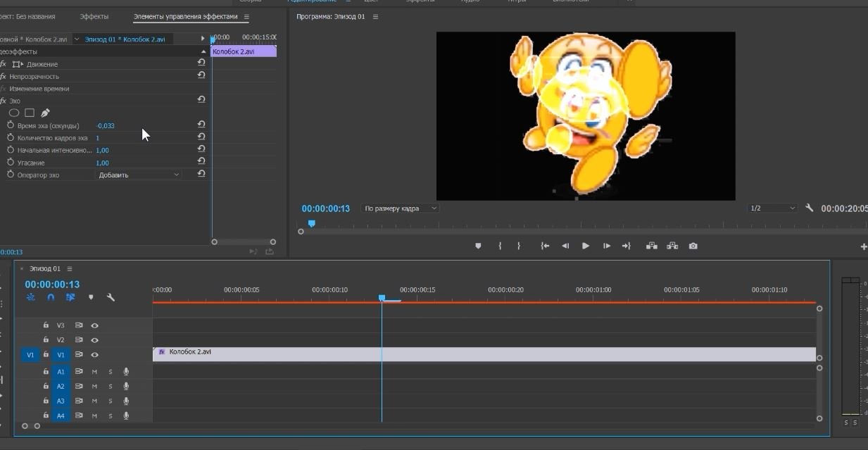Click the Add Marker icon in Program monitor
Viewport: 868px width, 450px height.
pos(479,246)
